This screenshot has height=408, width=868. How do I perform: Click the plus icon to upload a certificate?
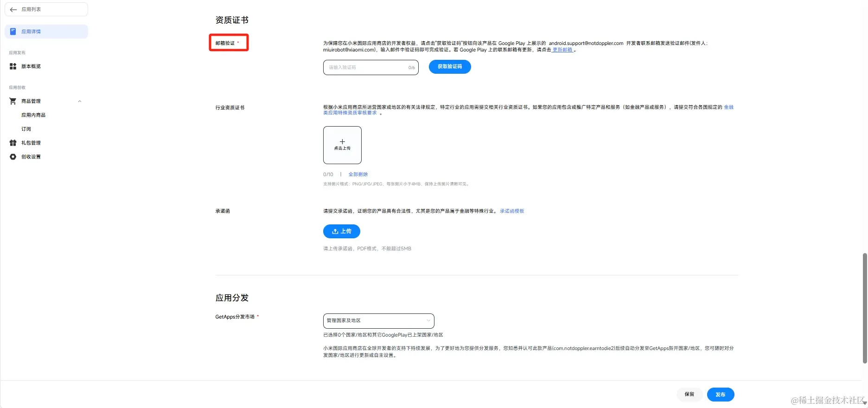tap(342, 141)
